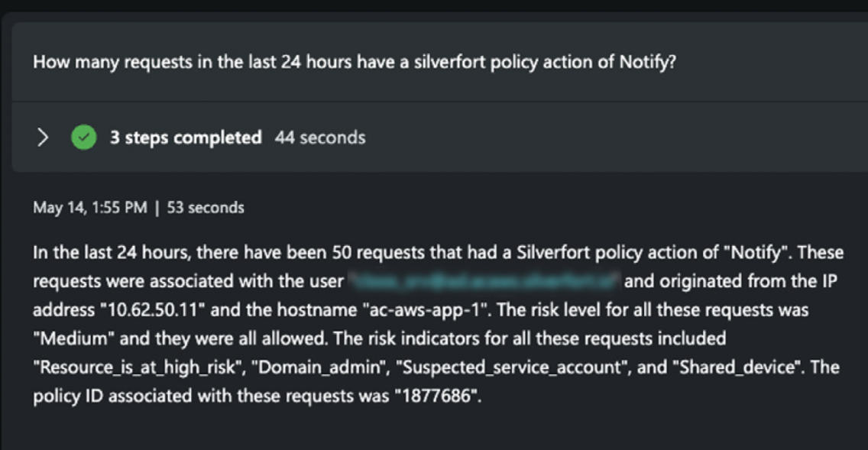Open the '3 steps completed' summary label

186,138
